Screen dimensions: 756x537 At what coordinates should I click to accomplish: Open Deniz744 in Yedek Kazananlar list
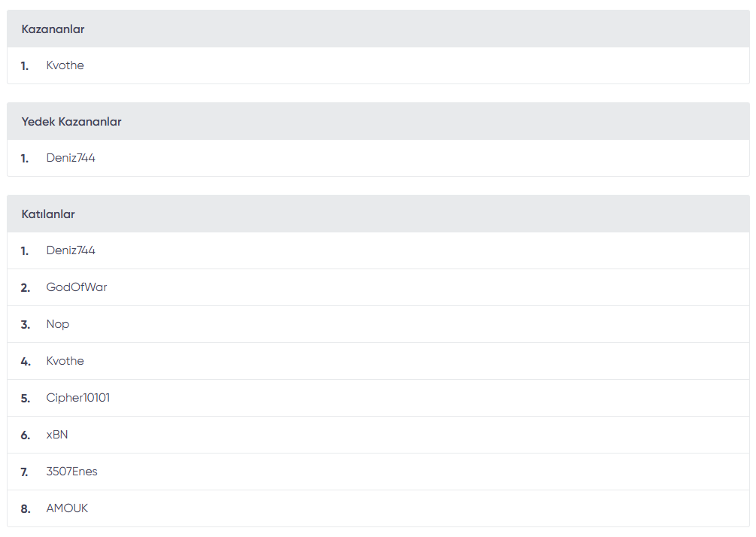[x=71, y=158]
